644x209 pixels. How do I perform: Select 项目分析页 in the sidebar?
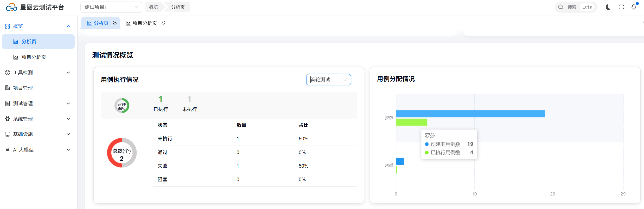(x=34, y=57)
